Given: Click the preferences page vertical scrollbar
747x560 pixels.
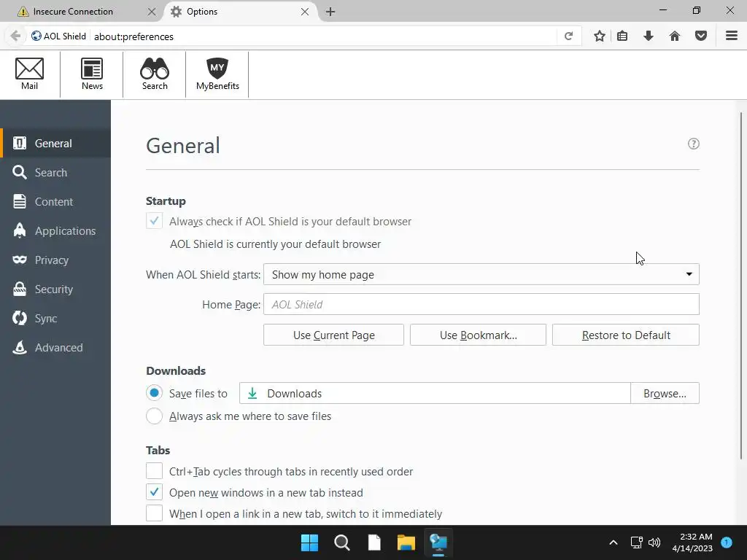Looking at the screenshot, I should pyautogui.click(x=741, y=286).
